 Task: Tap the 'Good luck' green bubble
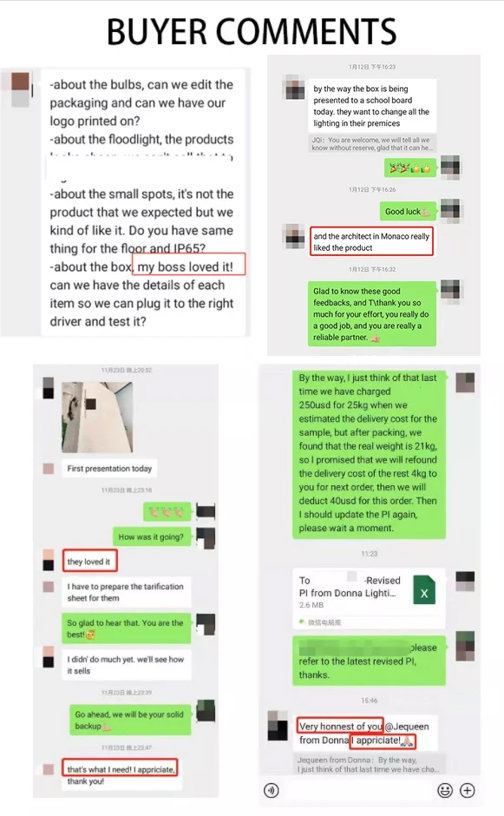coord(408,211)
